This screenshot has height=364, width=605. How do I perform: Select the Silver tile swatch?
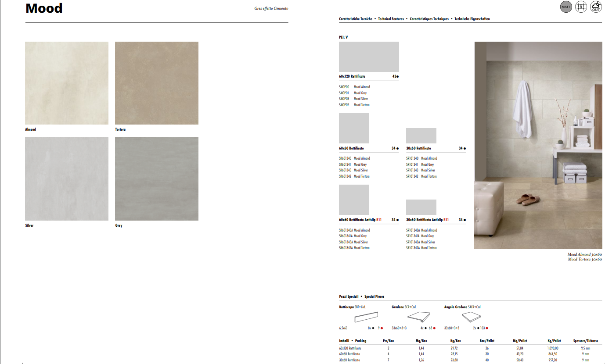pos(67,178)
